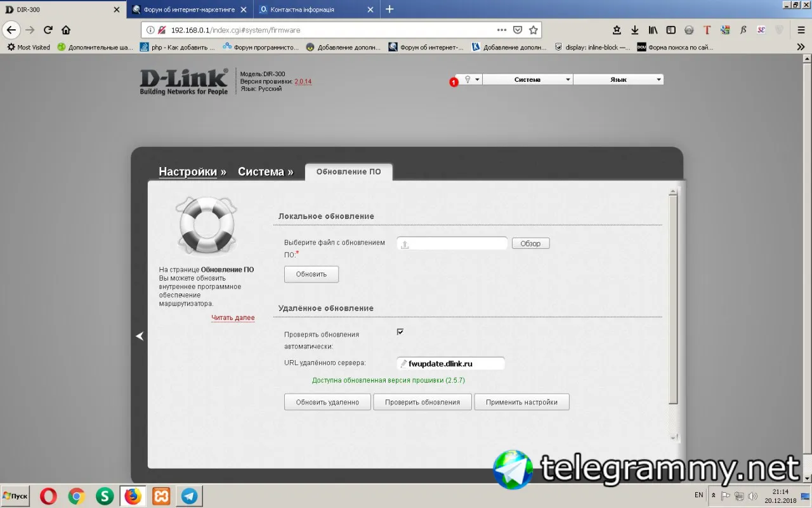The image size is (812, 508).
Task: Open the Library icon in Firefox toolbar
Action: point(653,30)
